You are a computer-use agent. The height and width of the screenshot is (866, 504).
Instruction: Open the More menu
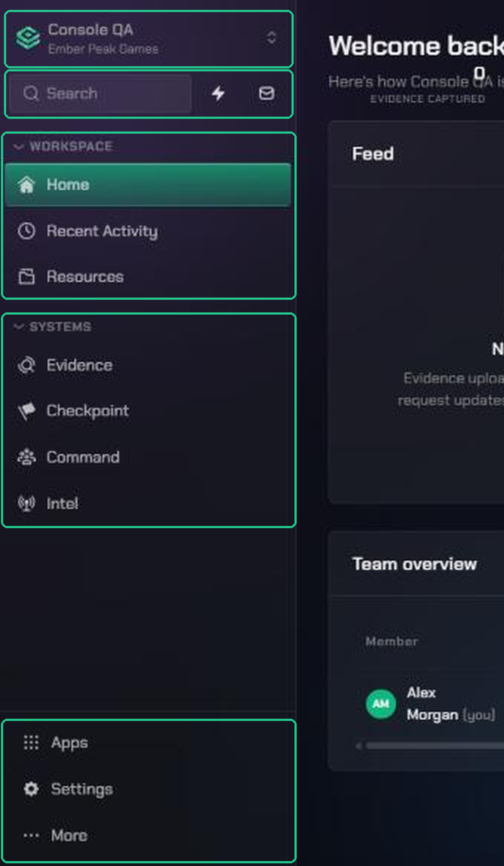click(148, 835)
